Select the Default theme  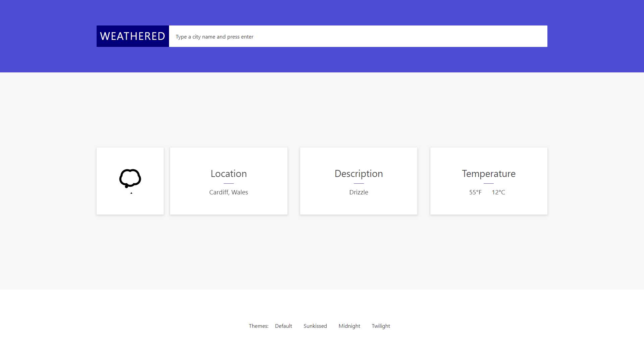tap(283, 326)
